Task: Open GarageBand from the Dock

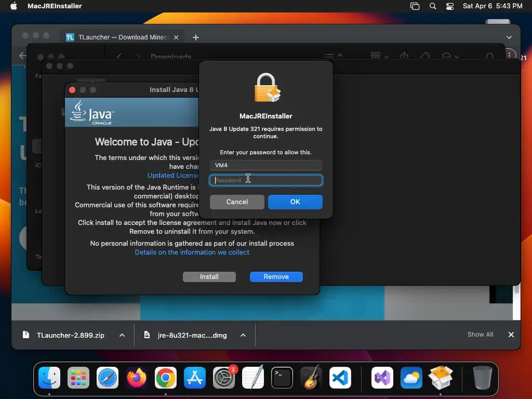Action: tap(311, 377)
